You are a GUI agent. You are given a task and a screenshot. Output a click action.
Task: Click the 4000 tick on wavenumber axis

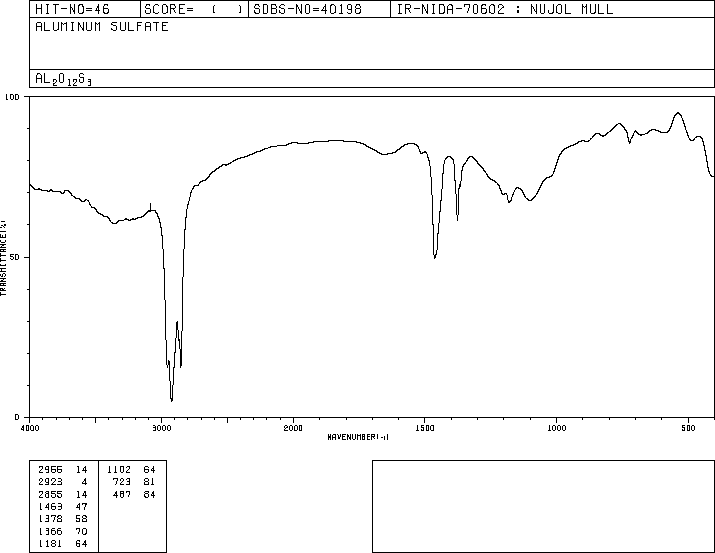tap(30, 428)
